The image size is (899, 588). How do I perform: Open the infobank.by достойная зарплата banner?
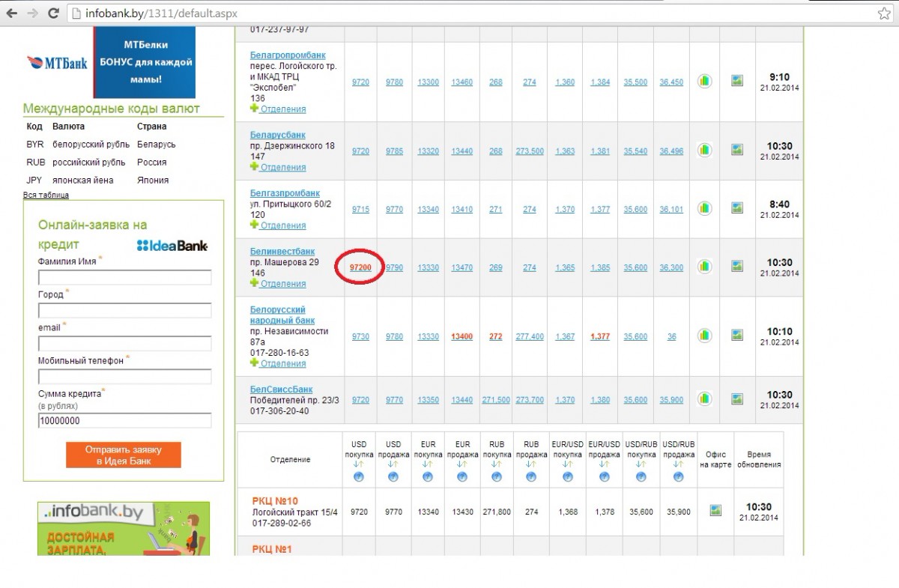click(x=124, y=529)
